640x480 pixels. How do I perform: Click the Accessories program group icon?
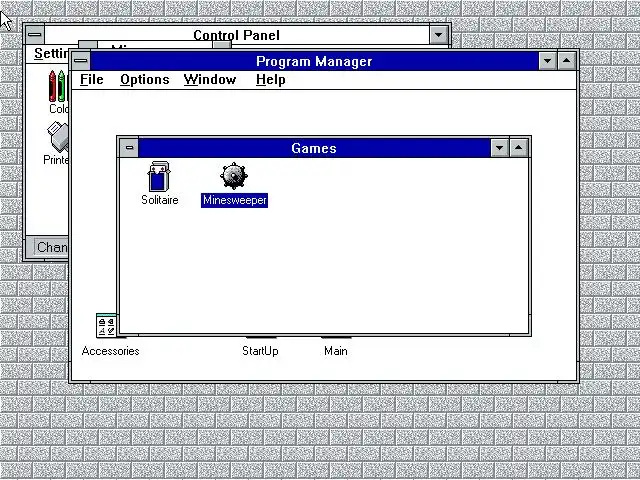[x=106, y=325]
